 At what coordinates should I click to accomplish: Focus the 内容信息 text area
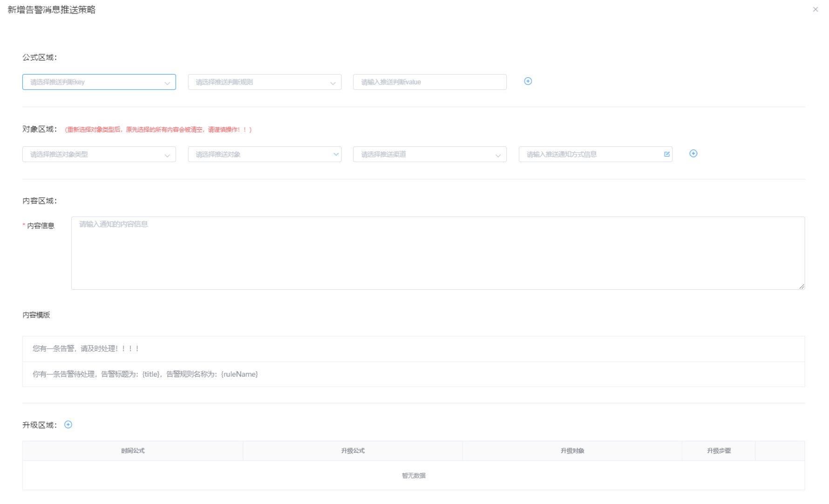coord(437,253)
